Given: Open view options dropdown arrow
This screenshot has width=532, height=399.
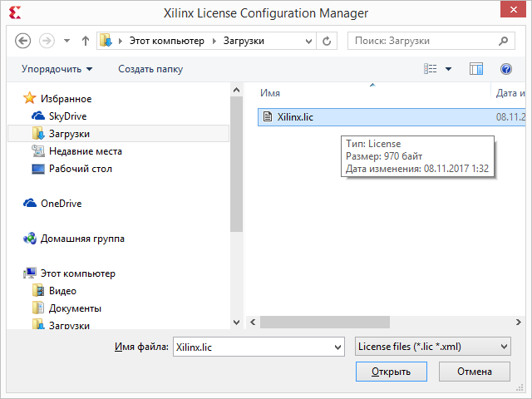Looking at the screenshot, I should click(x=448, y=69).
